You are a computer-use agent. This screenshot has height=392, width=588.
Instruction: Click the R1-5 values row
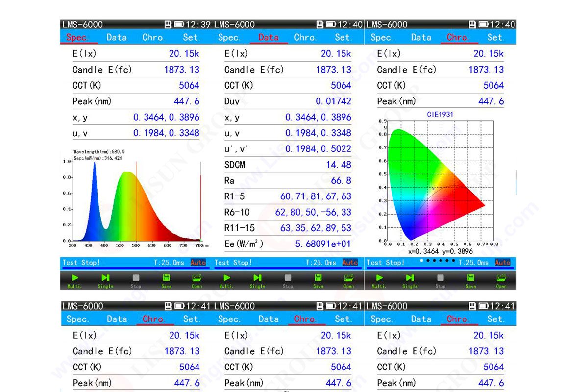click(288, 196)
